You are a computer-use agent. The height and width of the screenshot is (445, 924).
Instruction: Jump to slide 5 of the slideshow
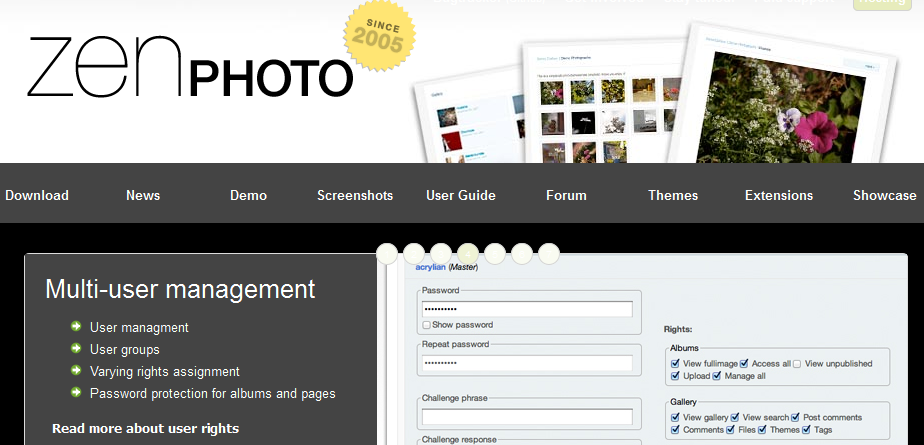[495, 254]
